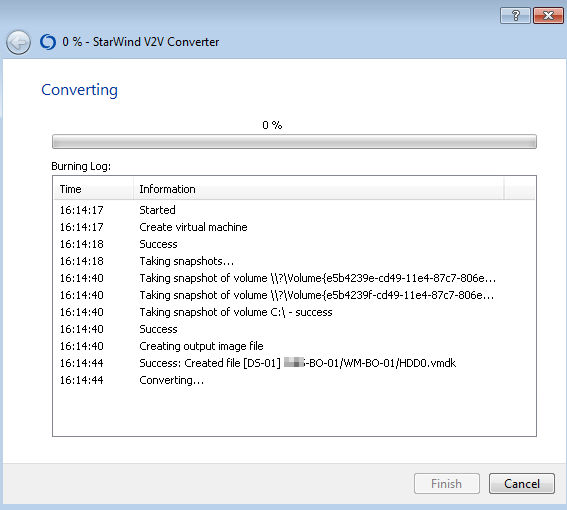Select the 16:14:40 'Success' log row

click(294, 329)
